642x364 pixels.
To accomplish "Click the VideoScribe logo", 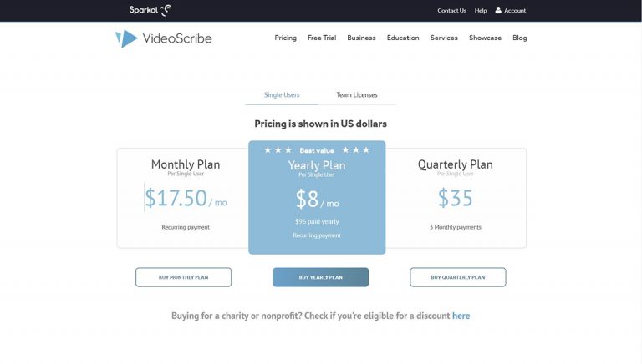I will pyautogui.click(x=164, y=38).
